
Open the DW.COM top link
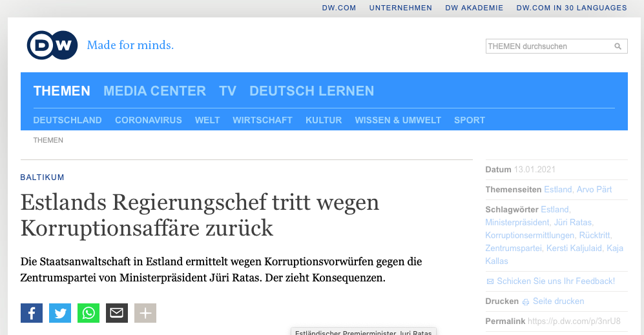(x=339, y=8)
